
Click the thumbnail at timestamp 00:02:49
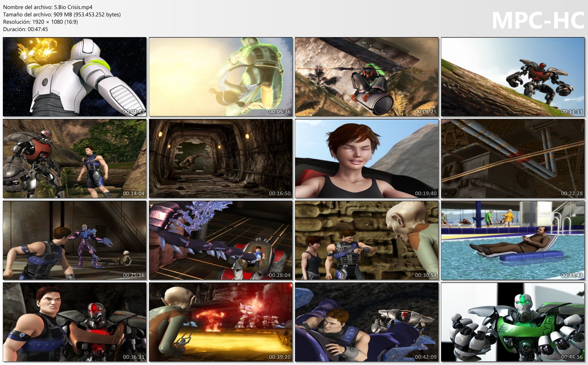coord(74,77)
